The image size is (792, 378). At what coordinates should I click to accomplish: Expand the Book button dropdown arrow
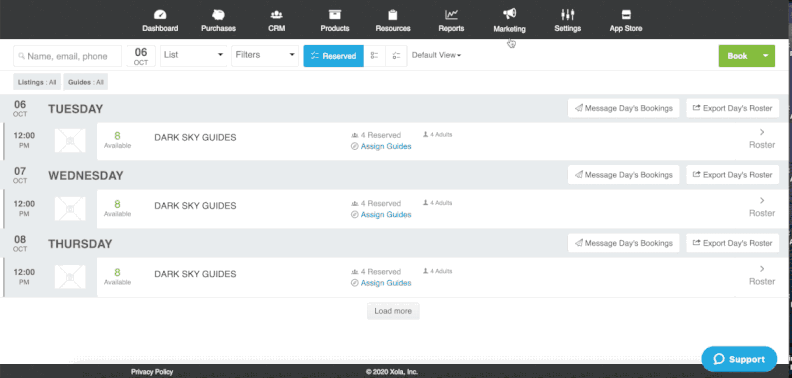766,56
